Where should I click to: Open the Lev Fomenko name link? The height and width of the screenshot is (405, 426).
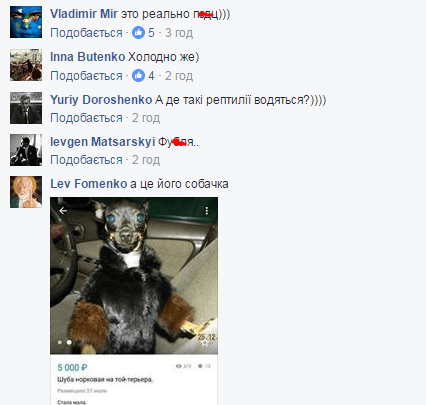click(89, 184)
